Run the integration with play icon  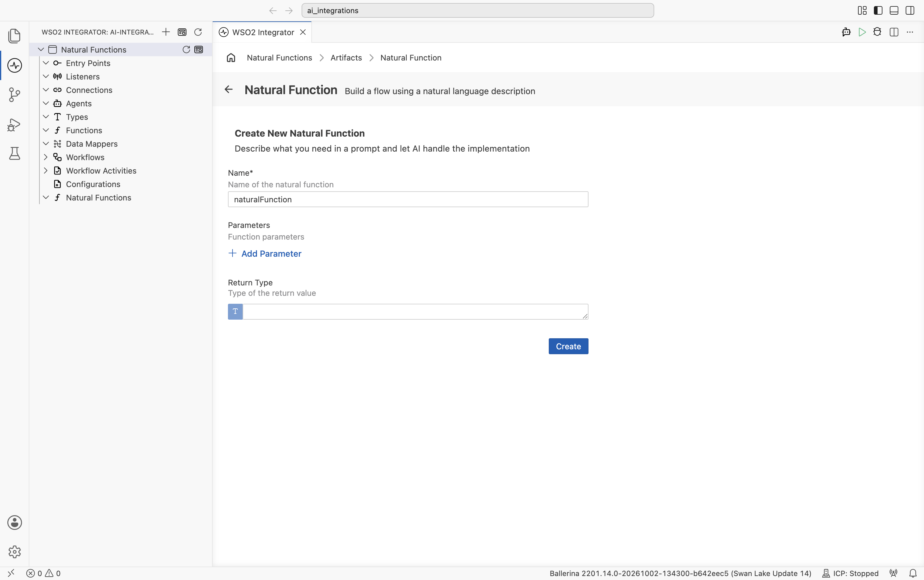tap(862, 32)
